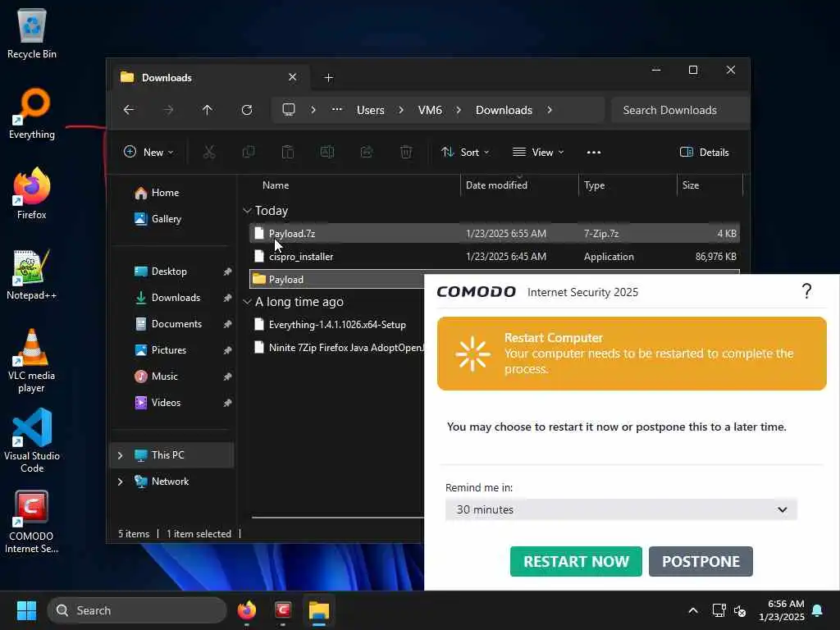Open Recycle Bin desktop icon
This screenshot has height=630, width=840.
coord(32,34)
